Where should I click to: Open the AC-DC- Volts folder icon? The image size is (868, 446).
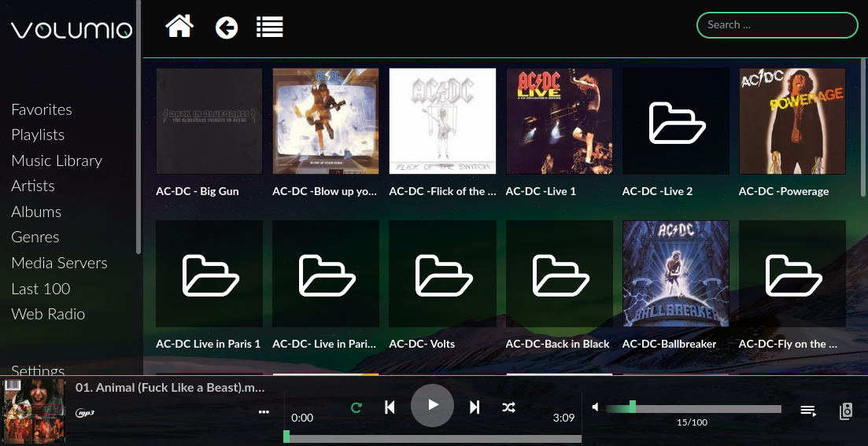pos(442,274)
